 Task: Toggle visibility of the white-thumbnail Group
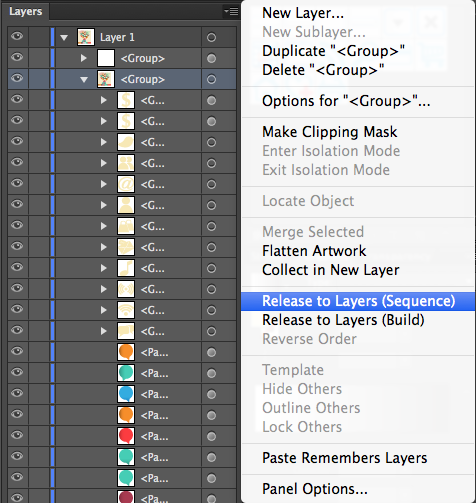[x=17, y=57]
